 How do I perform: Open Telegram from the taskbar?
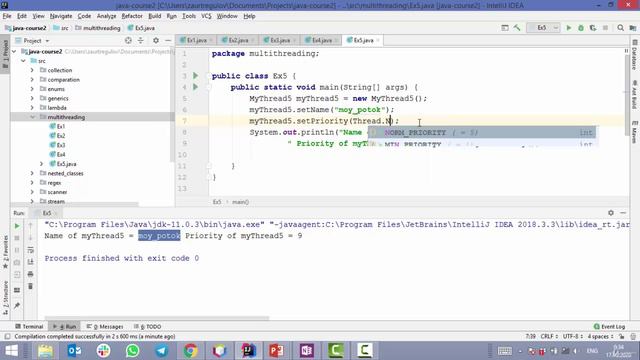click(161, 351)
